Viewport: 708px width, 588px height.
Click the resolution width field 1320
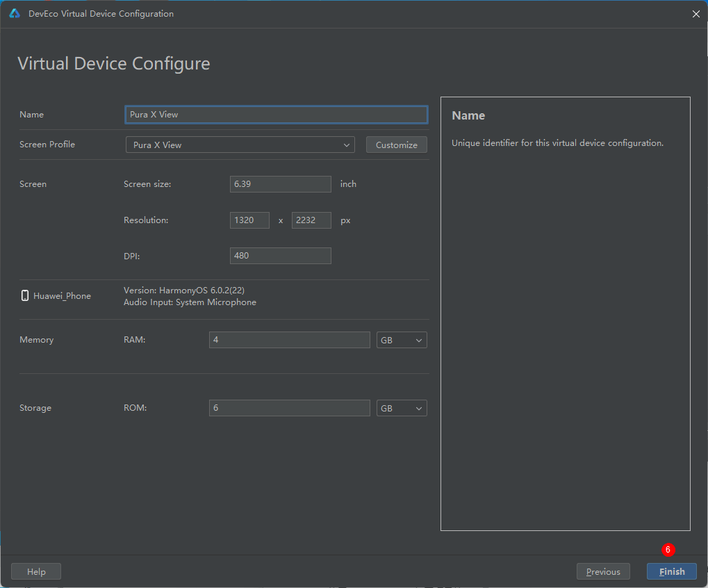pos(249,220)
